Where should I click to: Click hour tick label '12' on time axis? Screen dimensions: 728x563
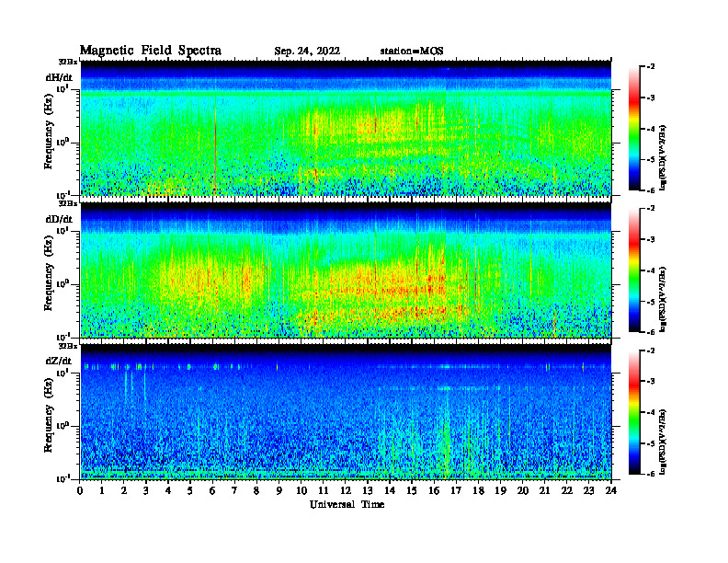346,490
